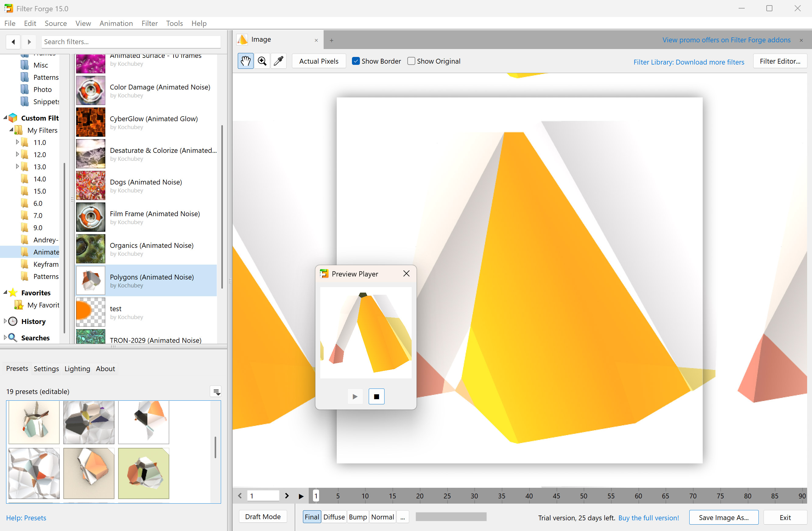Image resolution: width=812 pixels, height=531 pixels.
Task: Enable Show Original checkbox
Action: tap(411, 61)
